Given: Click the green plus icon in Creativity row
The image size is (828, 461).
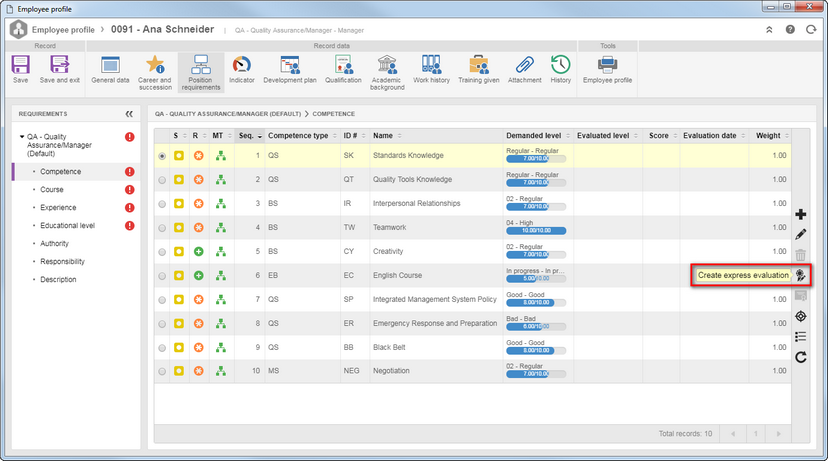Looking at the screenshot, I should (199, 252).
